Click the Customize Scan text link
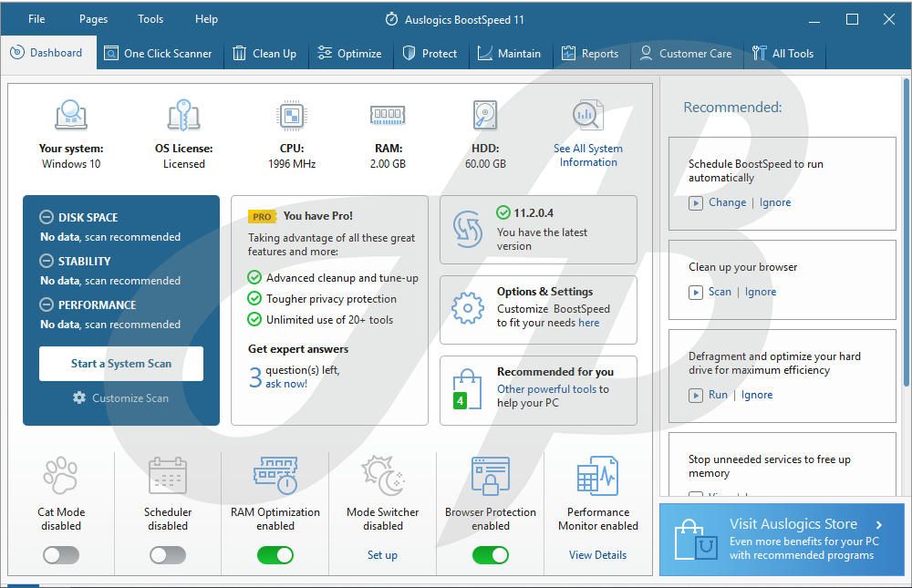The height and width of the screenshot is (588, 912). click(x=130, y=397)
